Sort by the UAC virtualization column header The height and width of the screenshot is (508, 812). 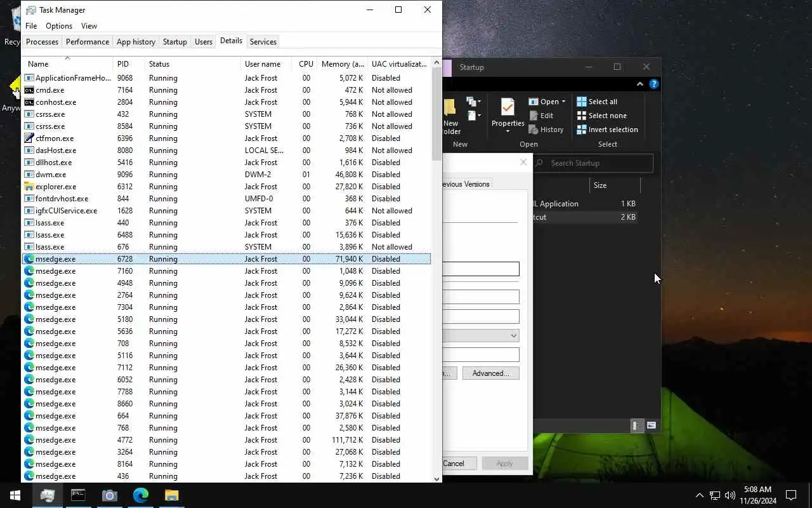tap(399, 64)
